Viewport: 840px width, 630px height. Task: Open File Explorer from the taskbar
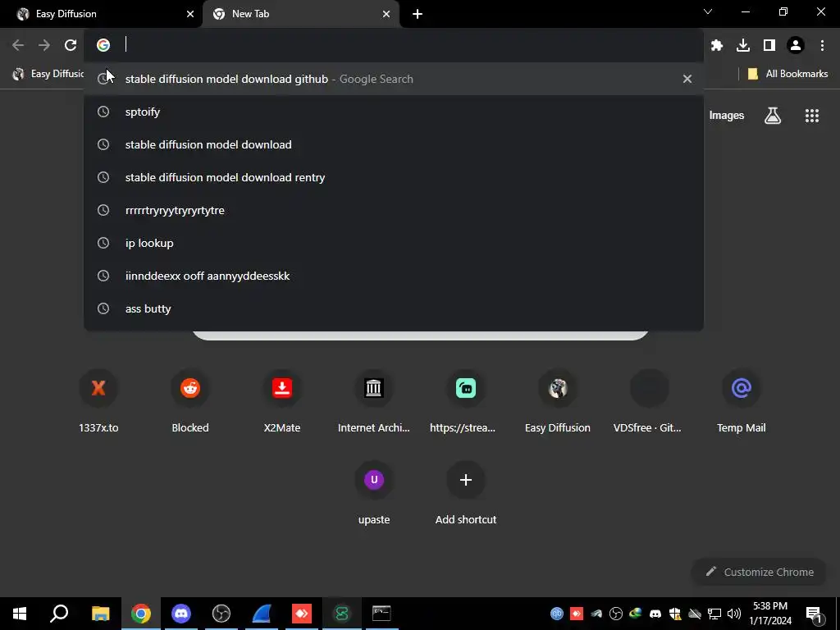pos(100,614)
